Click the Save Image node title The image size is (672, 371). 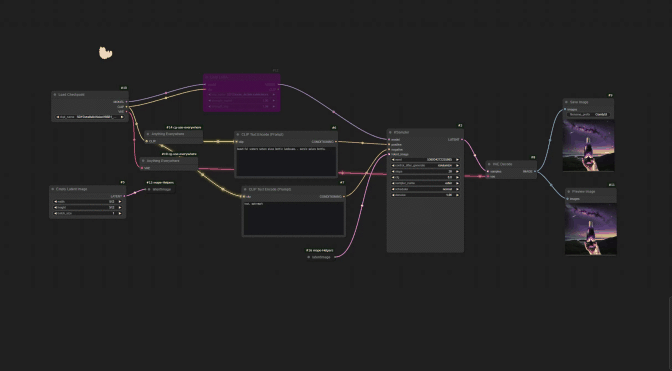(x=579, y=102)
